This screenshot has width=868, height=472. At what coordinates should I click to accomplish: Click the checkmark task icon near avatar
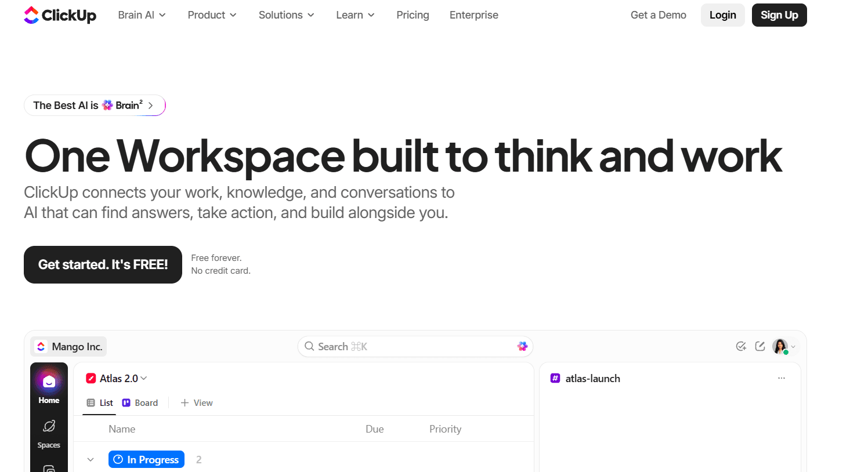click(x=741, y=346)
